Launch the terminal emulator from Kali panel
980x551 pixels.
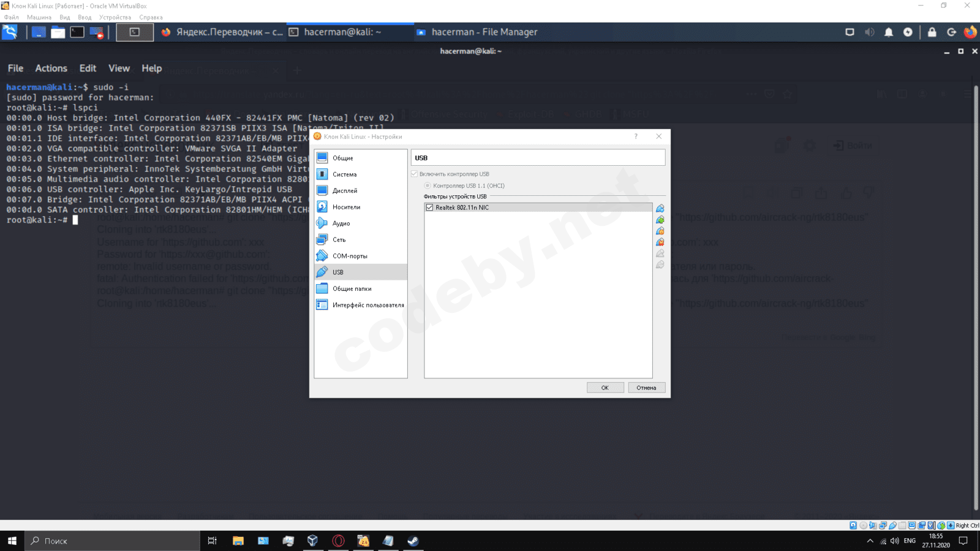click(x=77, y=32)
